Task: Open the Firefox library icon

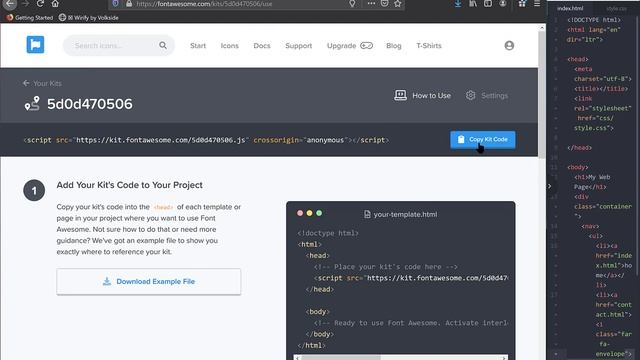Action: tap(473, 4)
